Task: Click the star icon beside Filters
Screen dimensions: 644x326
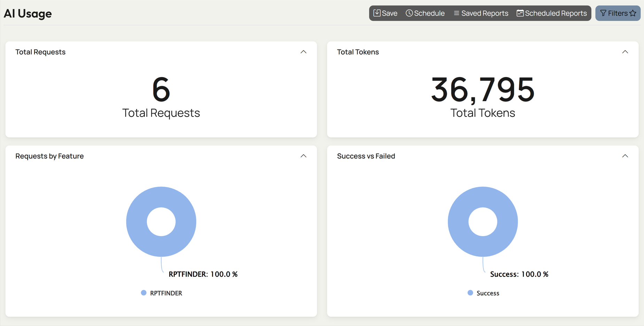Action: point(633,13)
